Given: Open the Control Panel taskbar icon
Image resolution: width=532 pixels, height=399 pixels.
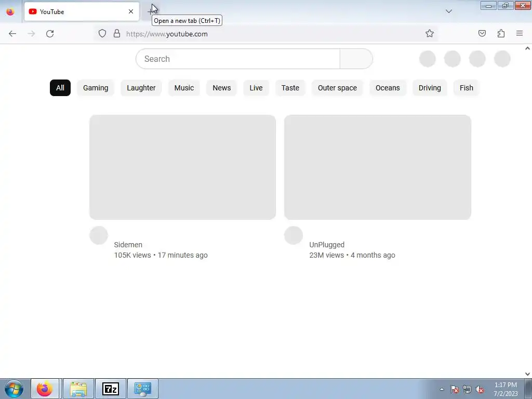Looking at the screenshot, I should (143, 389).
